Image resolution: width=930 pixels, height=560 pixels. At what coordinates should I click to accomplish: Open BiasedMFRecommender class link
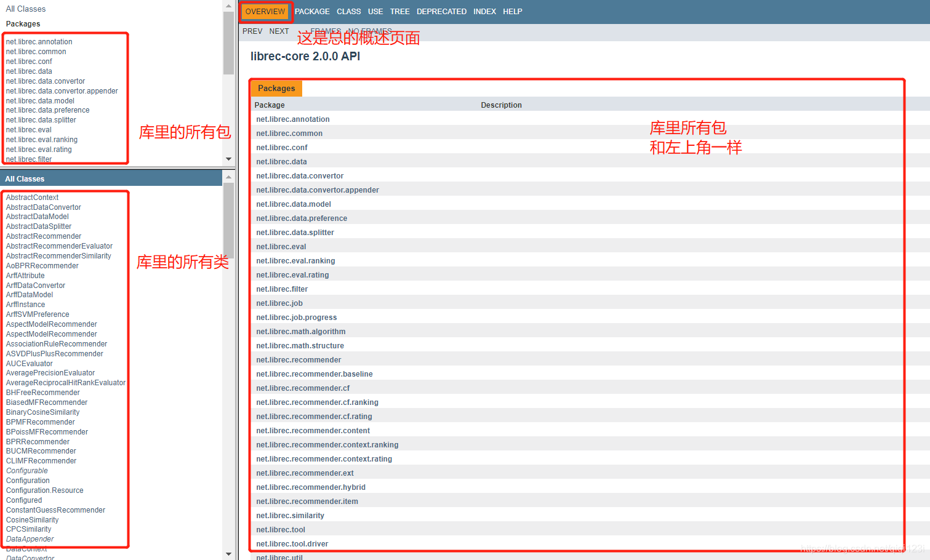pyautogui.click(x=47, y=402)
